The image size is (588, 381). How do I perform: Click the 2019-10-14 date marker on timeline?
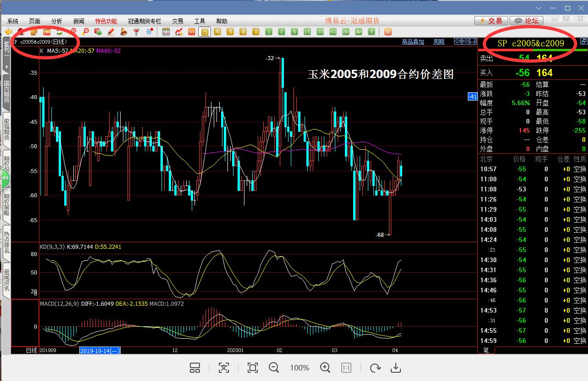[100, 350]
